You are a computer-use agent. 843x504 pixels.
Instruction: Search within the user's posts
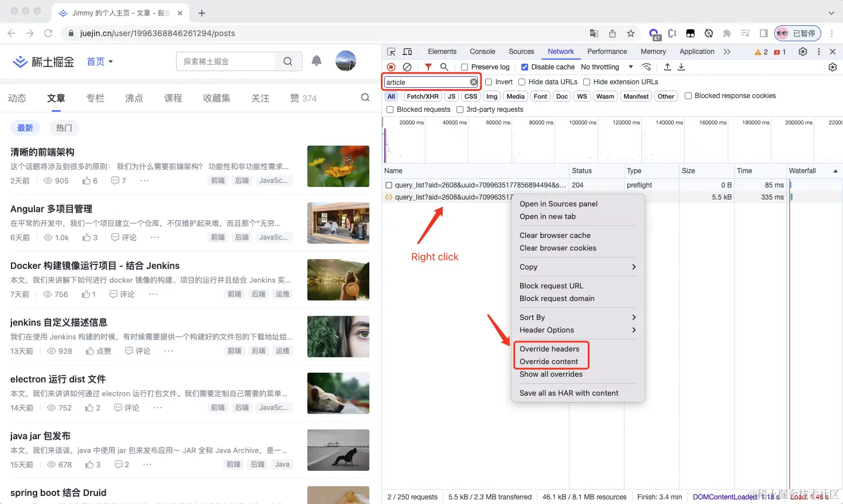click(365, 97)
